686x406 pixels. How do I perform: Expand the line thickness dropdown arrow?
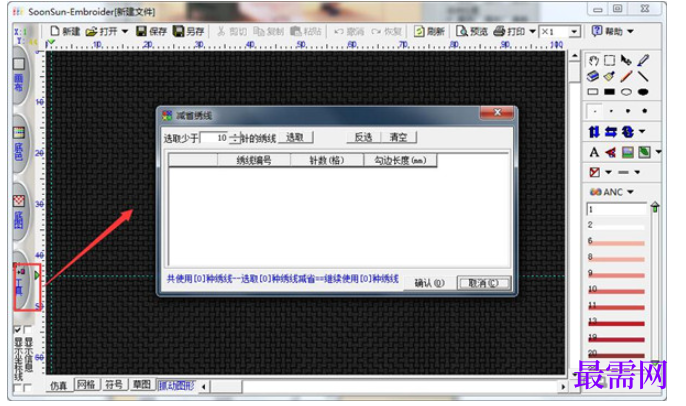point(637,172)
